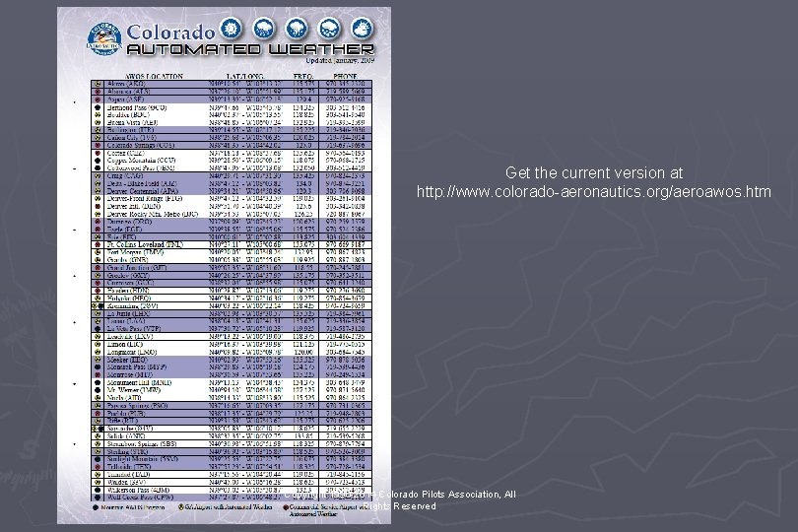Click 'Updated January 2009' text
The image size is (798, 532).
[x=341, y=60]
